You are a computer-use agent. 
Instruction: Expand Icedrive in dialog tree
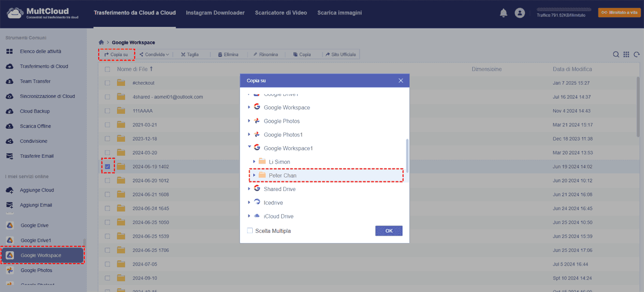coord(249,202)
